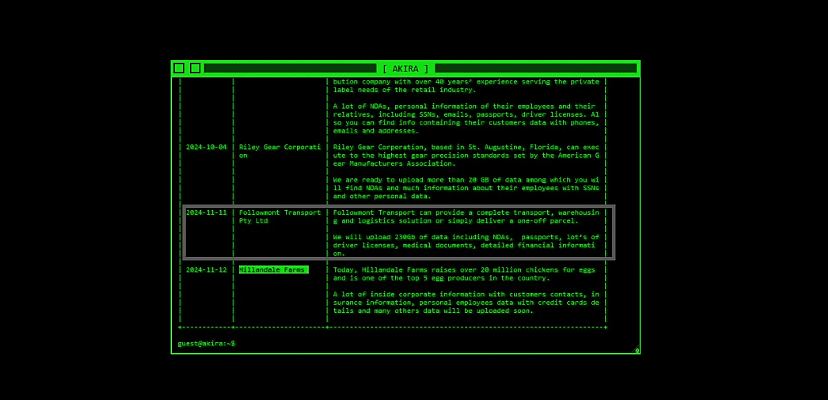Click the date 2024-11-11
Viewport: 828px width, 400px height.
point(206,212)
